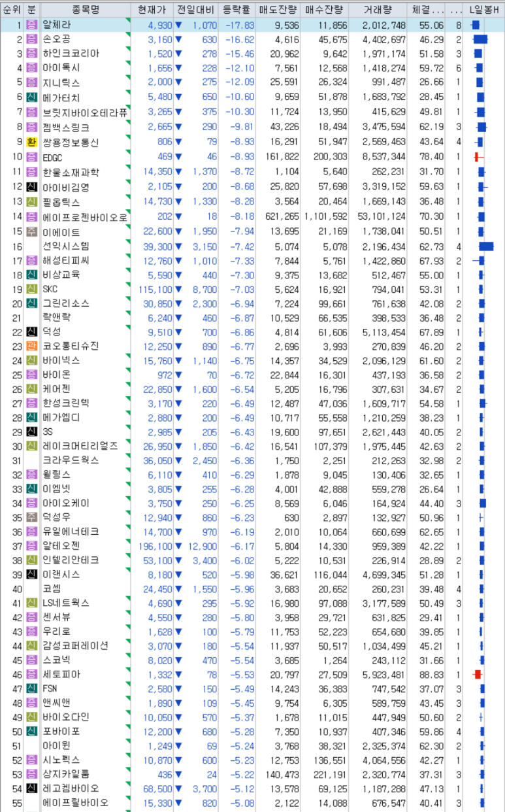Click the 신 badge beside LS네트웍스

32,603
